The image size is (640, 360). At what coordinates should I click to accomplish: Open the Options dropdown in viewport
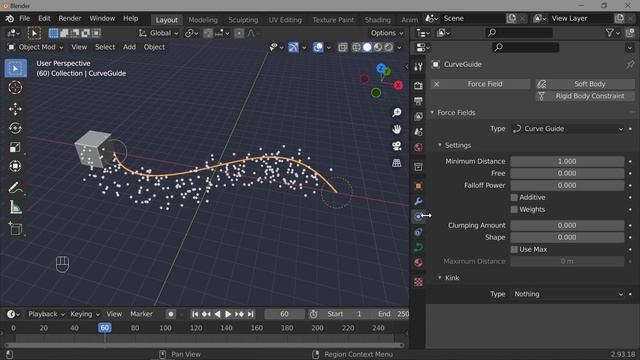387,33
